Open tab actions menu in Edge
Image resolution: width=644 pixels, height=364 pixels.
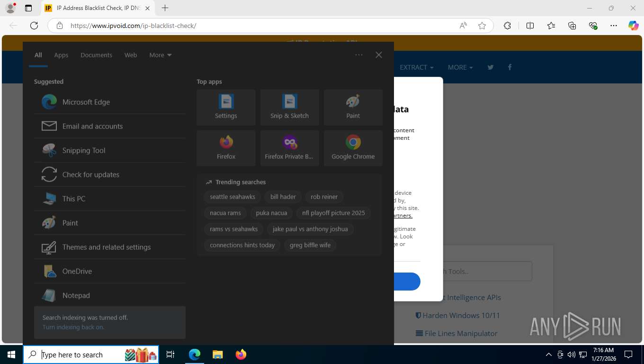28,8
